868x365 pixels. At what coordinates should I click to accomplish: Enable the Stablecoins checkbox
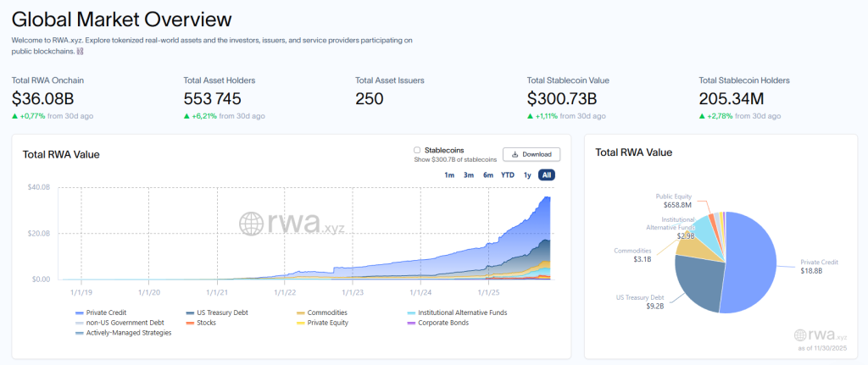[417, 150]
